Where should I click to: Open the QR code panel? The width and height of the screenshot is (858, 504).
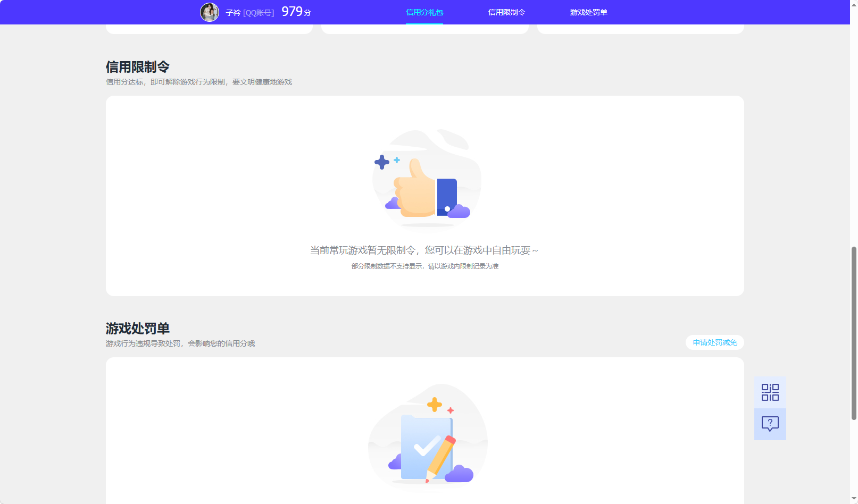(770, 391)
